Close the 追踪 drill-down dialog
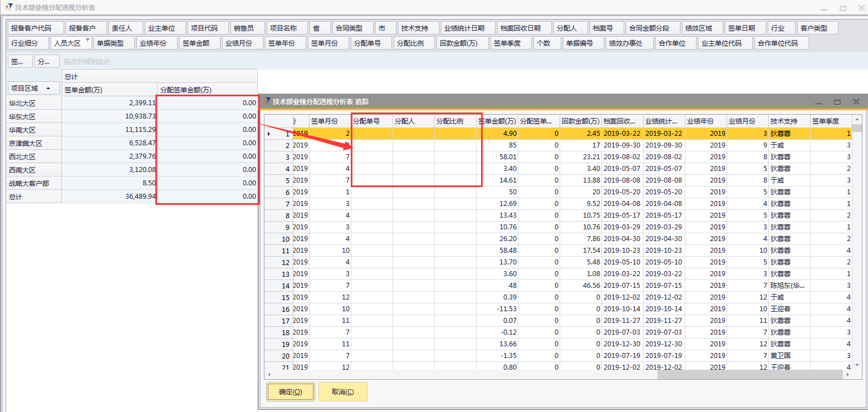 click(856, 102)
